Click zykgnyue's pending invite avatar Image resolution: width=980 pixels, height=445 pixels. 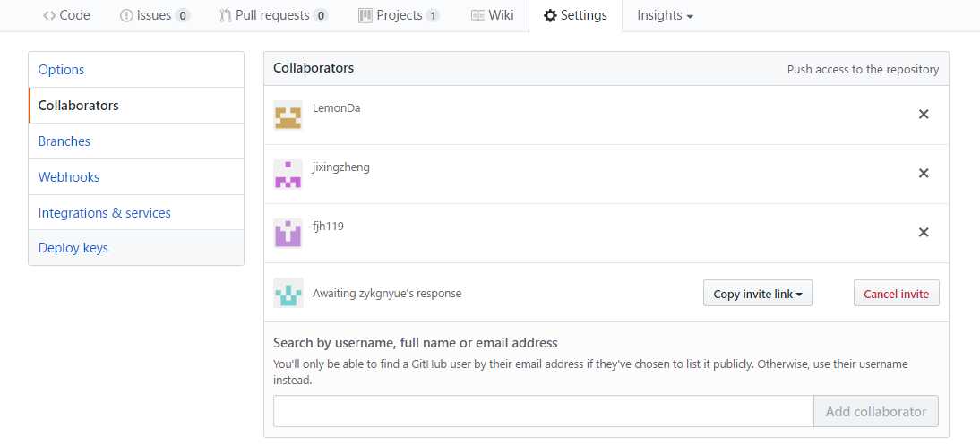click(288, 293)
